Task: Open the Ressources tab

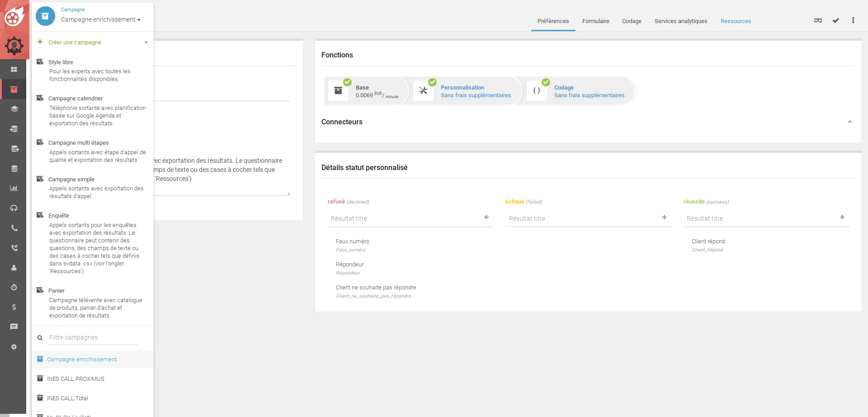Action: coord(736,21)
